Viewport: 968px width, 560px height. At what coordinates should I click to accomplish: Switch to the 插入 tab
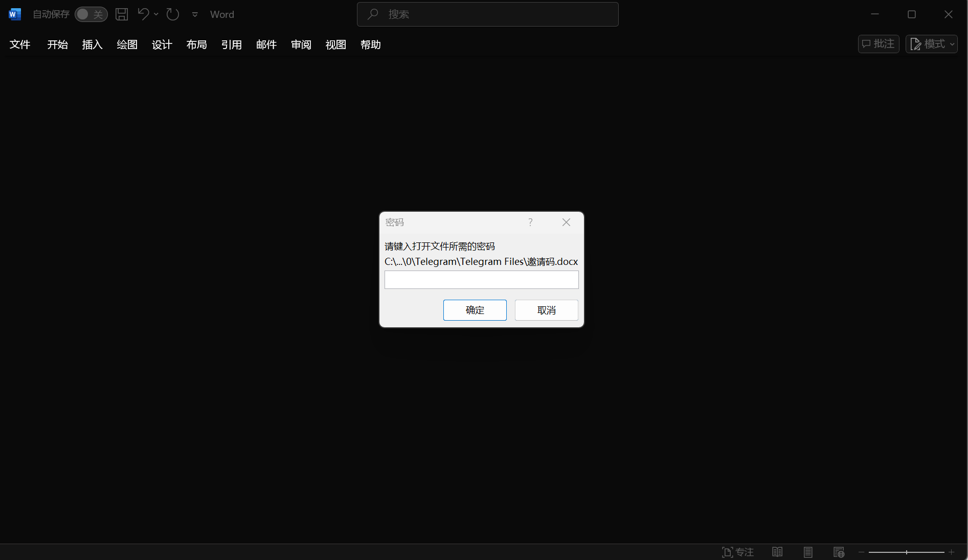(x=92, y=44)
